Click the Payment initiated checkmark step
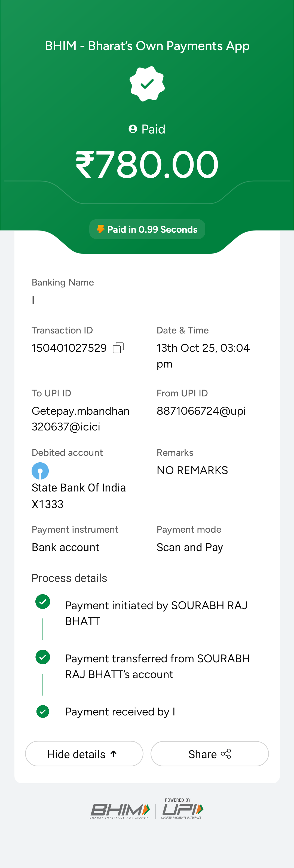The height and width of the screenshot is (868, 294). pos(43,602)
